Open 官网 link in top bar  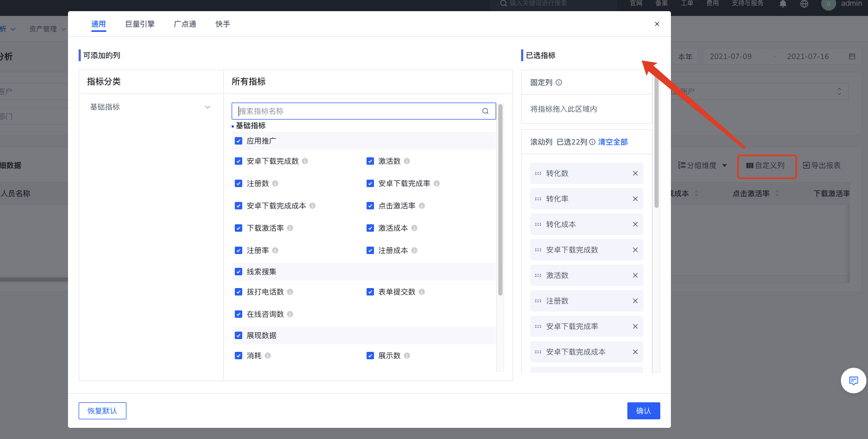point(636,3)
